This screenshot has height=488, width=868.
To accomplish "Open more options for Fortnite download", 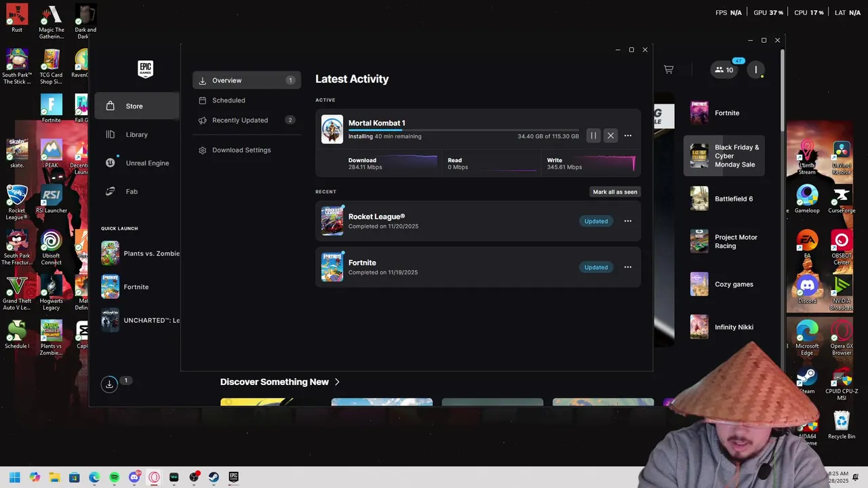I will 628,267.
